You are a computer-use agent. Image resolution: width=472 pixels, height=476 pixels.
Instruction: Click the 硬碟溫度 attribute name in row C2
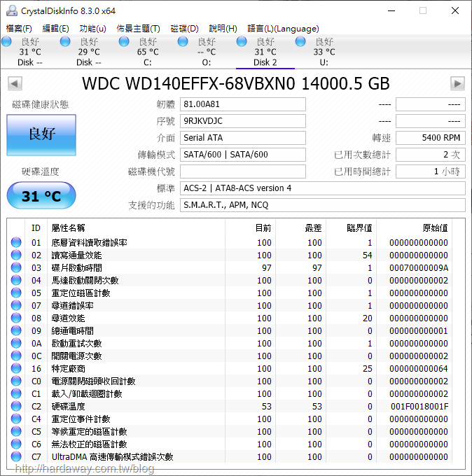[69, 406]
